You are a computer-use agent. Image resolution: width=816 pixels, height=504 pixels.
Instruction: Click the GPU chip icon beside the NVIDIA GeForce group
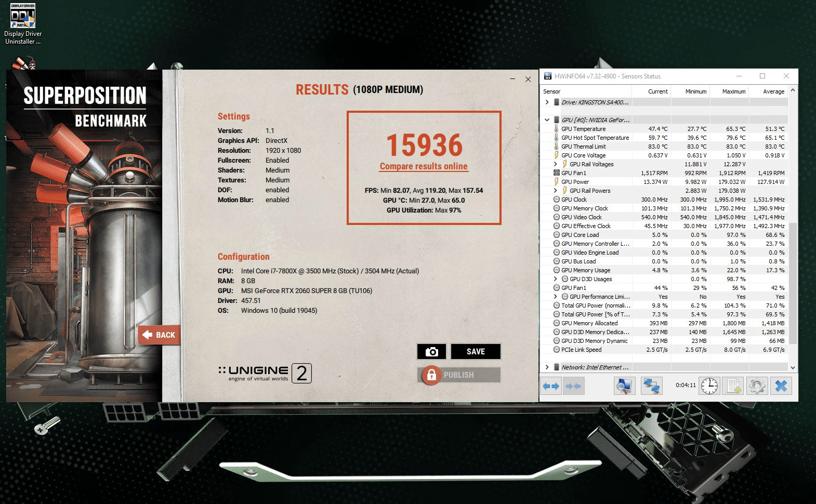click(x=556, y=120)
